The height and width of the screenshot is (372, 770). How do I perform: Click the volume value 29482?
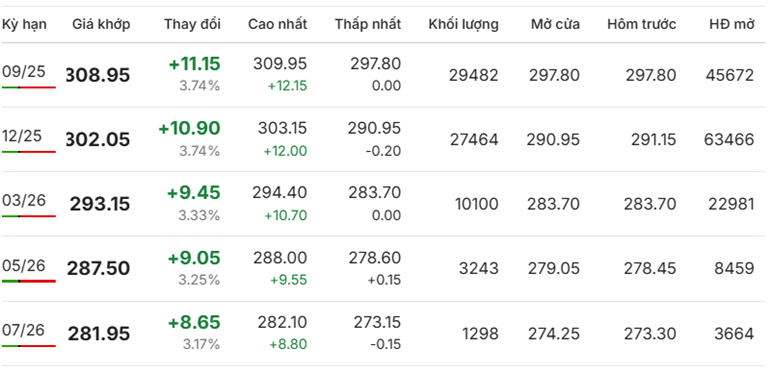[x=473, y=75]
